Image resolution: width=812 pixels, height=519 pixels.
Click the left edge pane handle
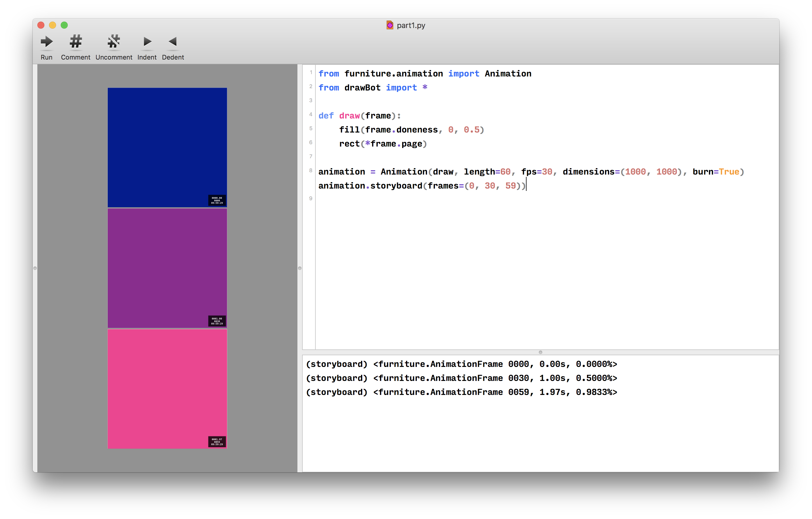click(35, 269)
